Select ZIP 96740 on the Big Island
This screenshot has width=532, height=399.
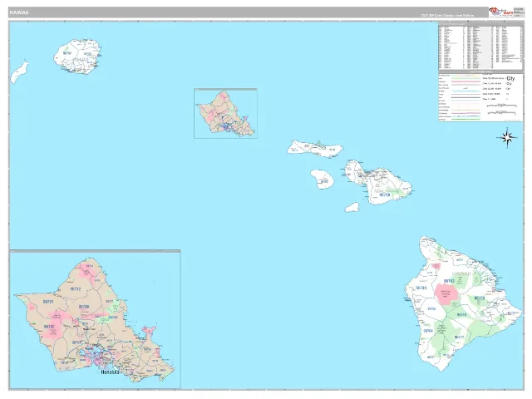click(421, 288)
